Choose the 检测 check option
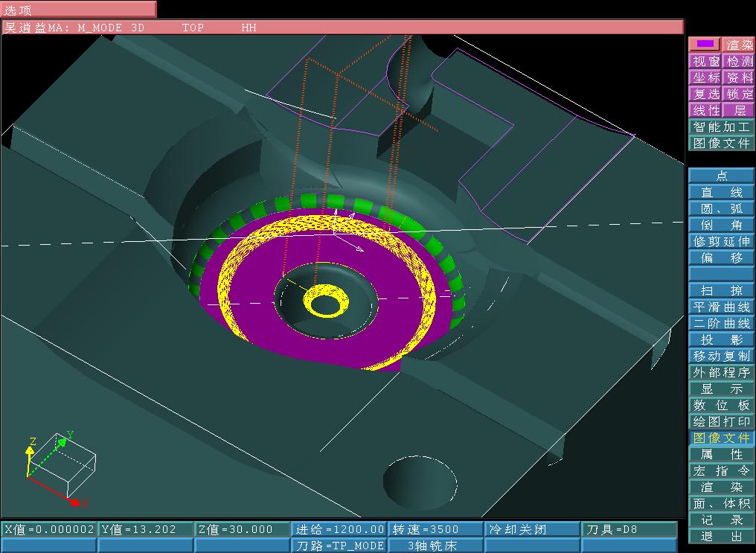This screenshot has width=756, height=553. [x=739, y=61]
